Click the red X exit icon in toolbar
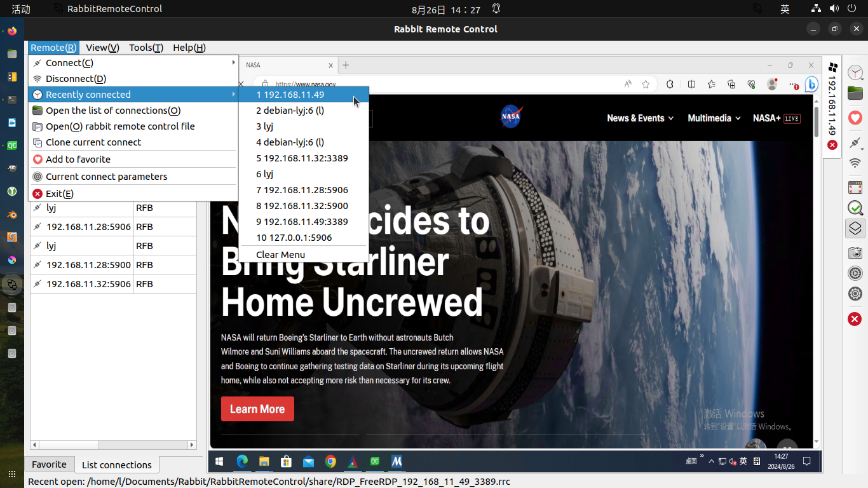This screenshot has width=868, height=488. pyautogui.click(x=855, y=319)
